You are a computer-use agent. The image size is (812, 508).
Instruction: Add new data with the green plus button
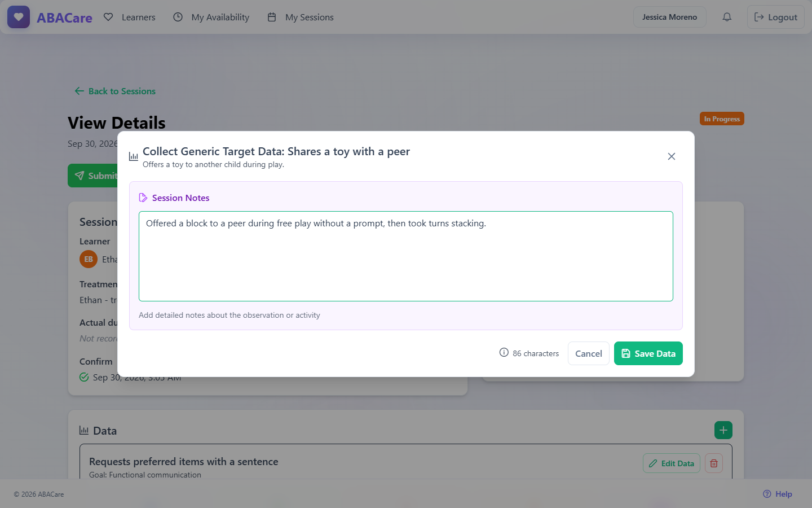(723, 430)
